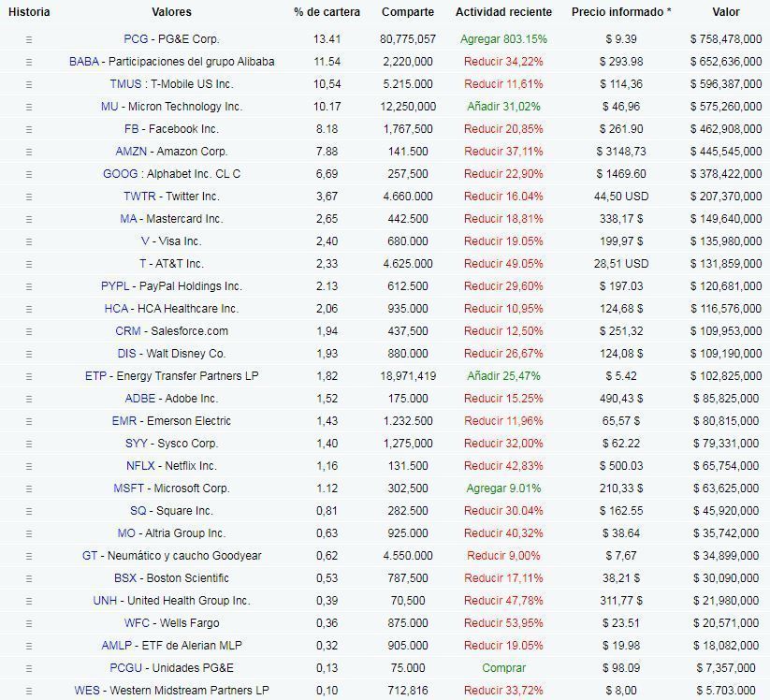The width and height of the screenshot is (770, 700).
Task: Open the history icon for the WES row
Action: (x=29, y=692)
